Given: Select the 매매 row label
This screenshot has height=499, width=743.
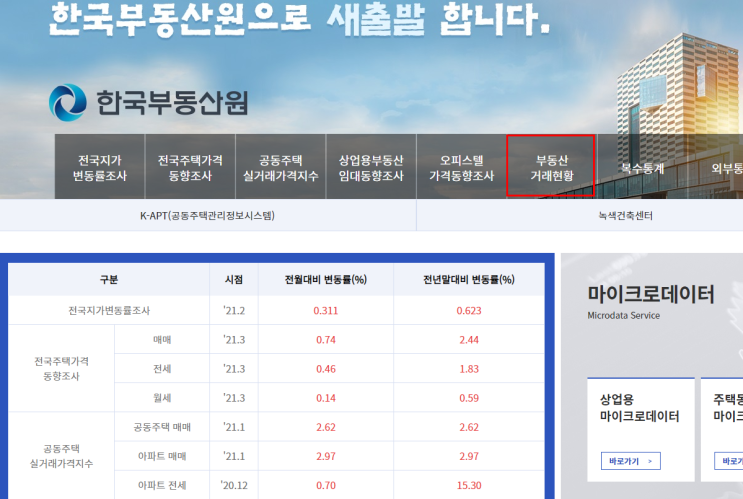Looking at the screenshot, I should tap(162, 340).
